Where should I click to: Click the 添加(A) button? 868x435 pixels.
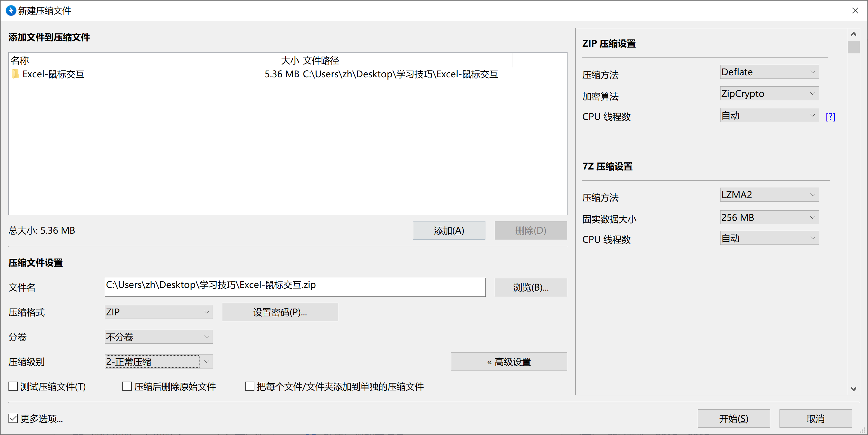click(449, 230)
